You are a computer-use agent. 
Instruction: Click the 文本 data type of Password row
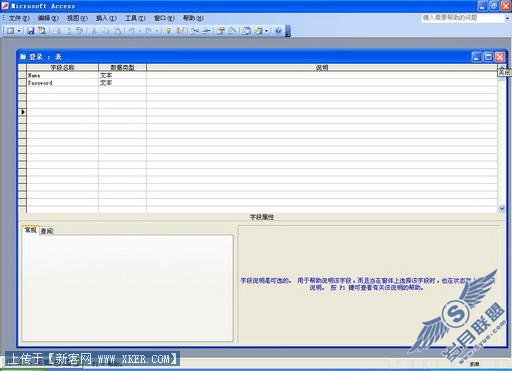coord(122,83)
